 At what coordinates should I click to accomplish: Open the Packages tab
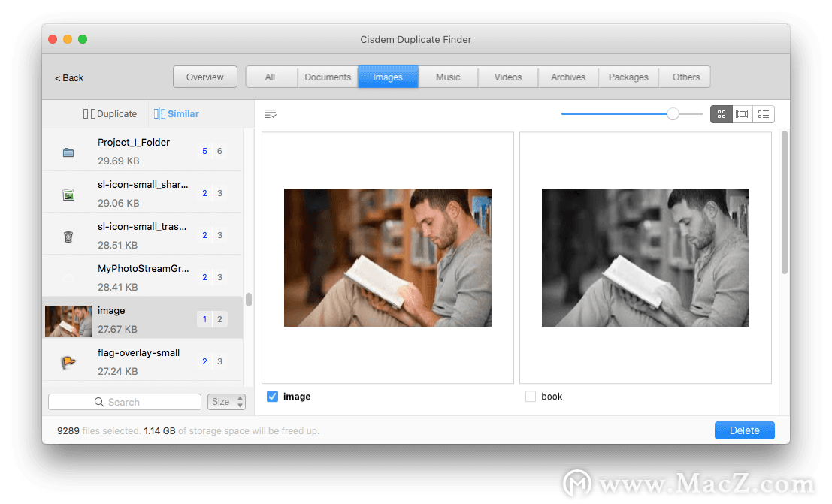(628, 77)
